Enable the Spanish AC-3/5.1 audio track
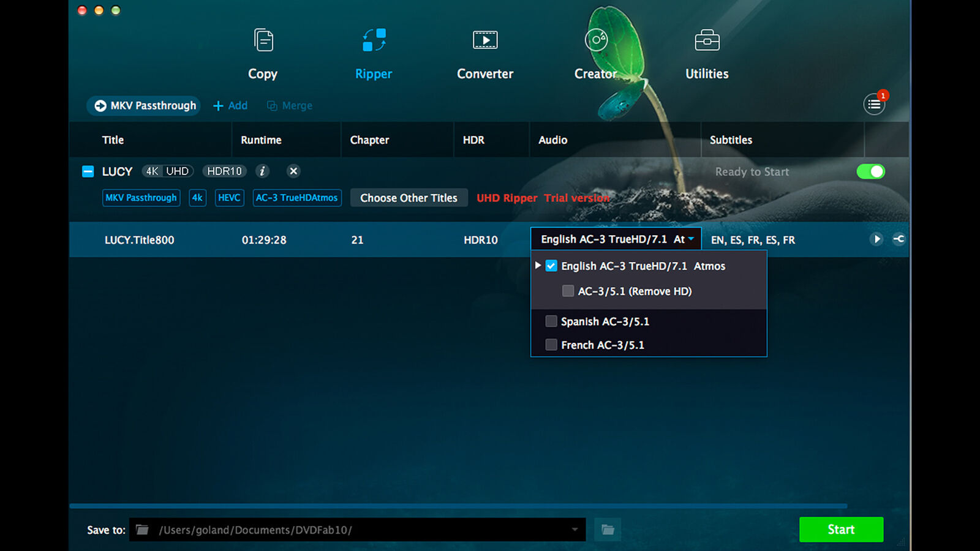 (551, 321)
